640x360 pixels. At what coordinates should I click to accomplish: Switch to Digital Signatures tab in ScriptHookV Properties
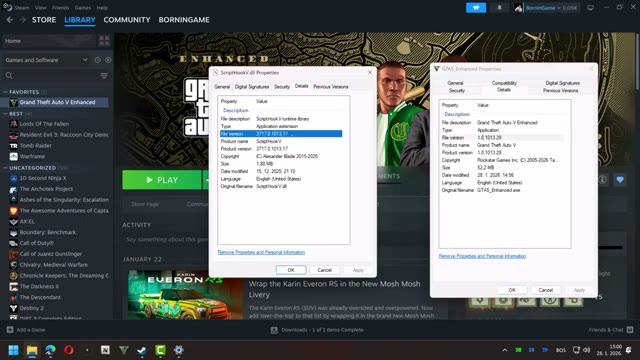252,87
